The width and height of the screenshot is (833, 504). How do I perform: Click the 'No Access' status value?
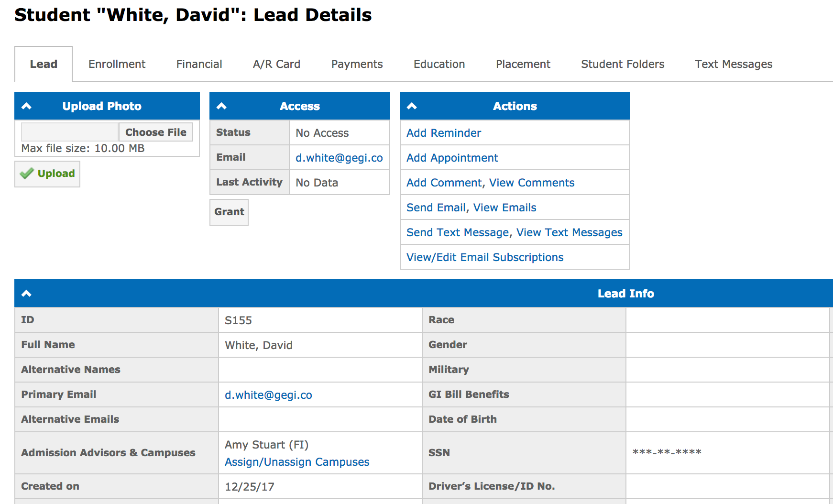coord(322,133)
